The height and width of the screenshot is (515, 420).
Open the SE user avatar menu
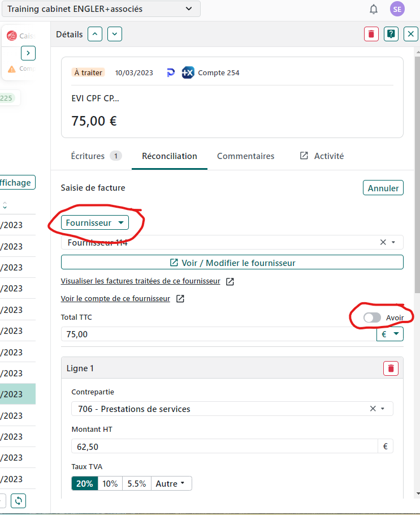[397, 9]
